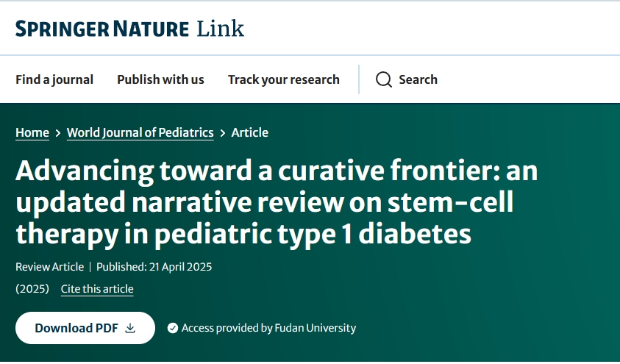Open the Publish with us menu item
The image size is (620, 364).
(x=160, y=79)
